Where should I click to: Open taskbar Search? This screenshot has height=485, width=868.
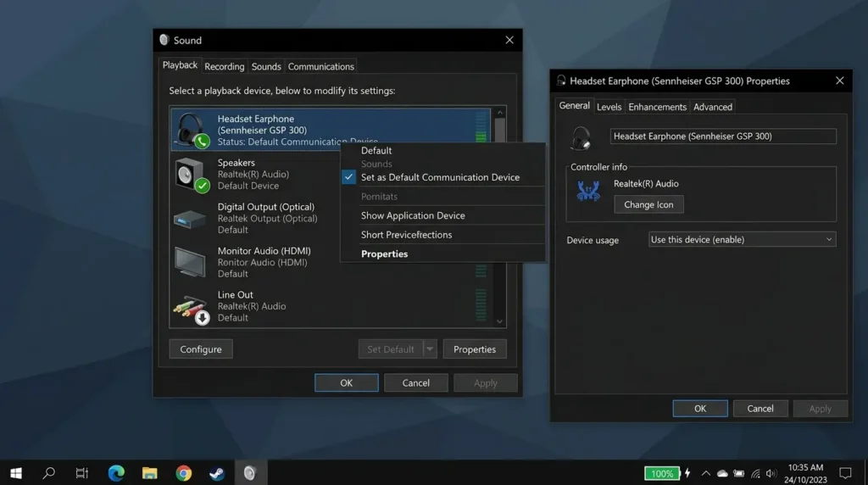coord(48,473)
